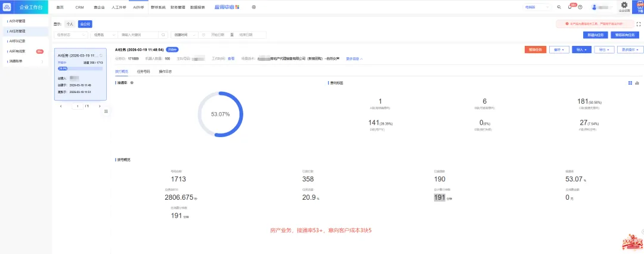Image resolution: width=644 pixels, height=254 pixels.
Task: Go to next page arrow in pagination
Action: pos(100,106)
